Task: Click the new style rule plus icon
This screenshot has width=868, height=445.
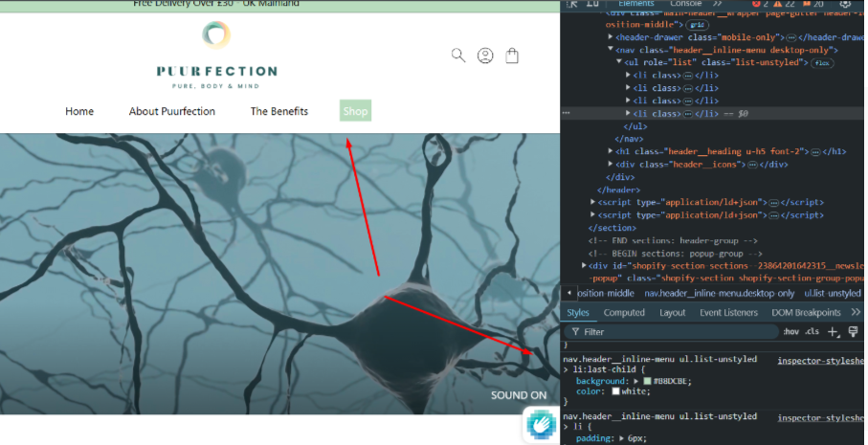Action: (x=834, y=331)
